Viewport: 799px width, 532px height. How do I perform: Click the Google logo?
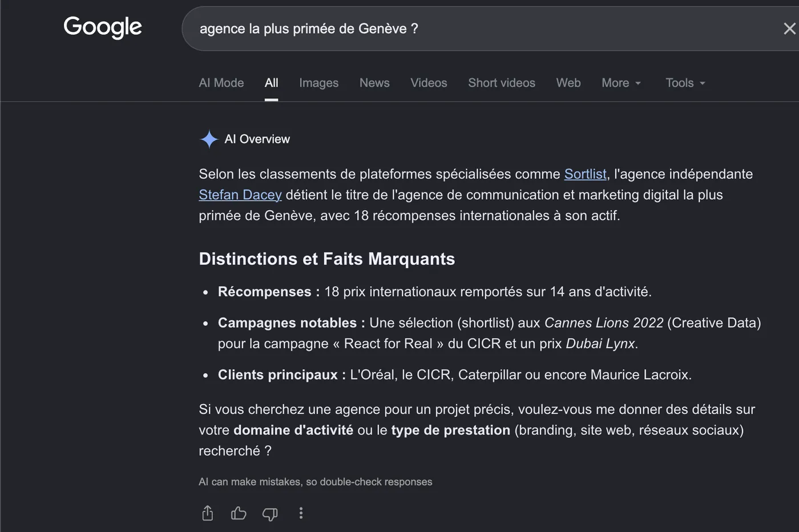point(103,27)
